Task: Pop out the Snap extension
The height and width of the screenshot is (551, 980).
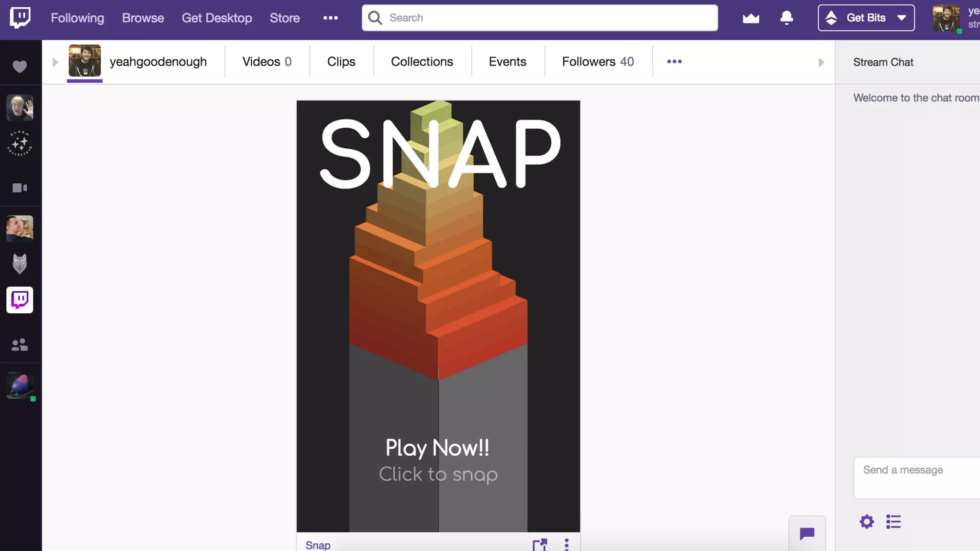Action: tap(540, 545)
